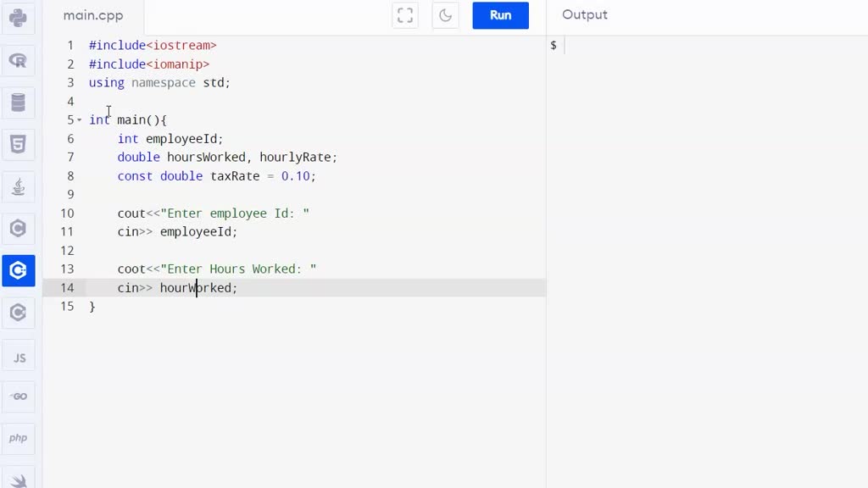
Task: Click the 'using namespace std;' line
Action: (159, 82)
